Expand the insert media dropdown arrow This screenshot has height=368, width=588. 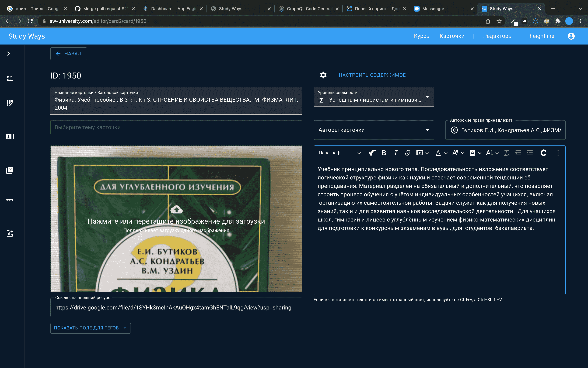click(x=427, y=153)
